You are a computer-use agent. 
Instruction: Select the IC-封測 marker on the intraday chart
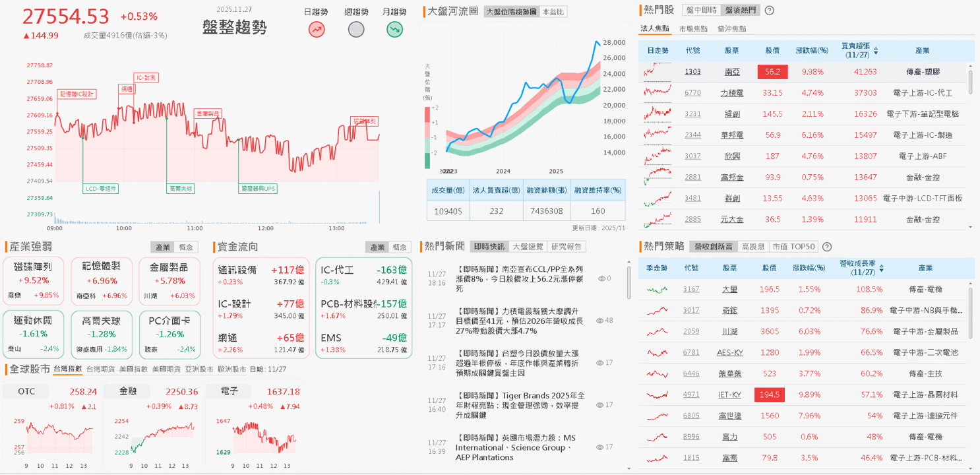146,78
